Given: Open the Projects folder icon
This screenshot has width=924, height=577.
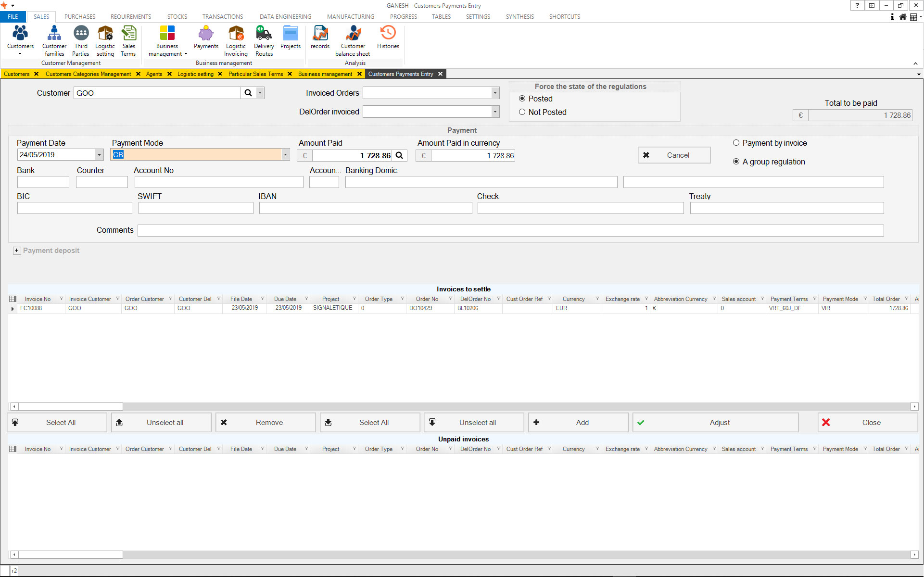Looking at the screenshot, I should [290, 38].
